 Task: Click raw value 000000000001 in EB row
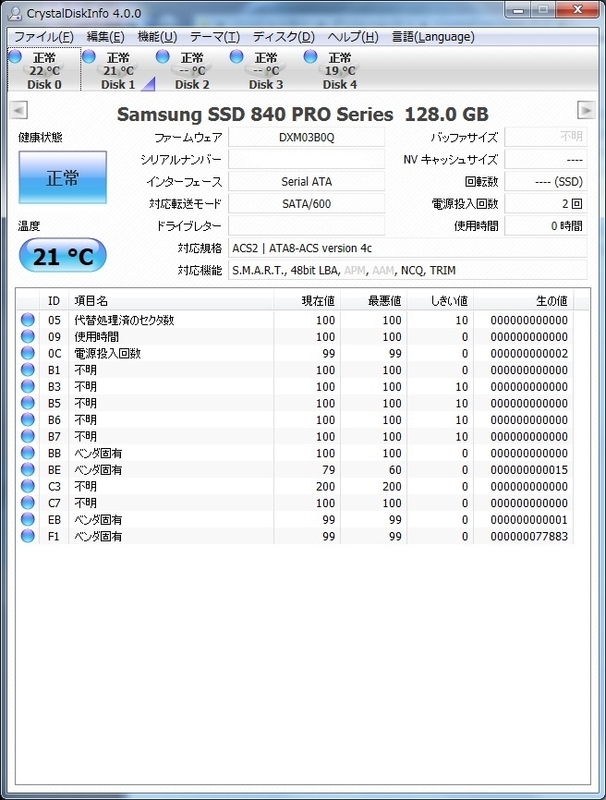tap(529, 519)
